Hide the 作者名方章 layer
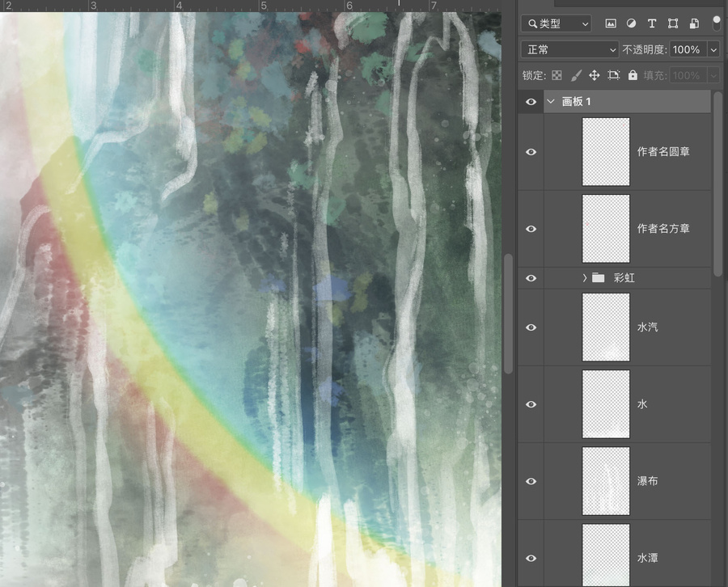Viewport: 728px width, 587px height. [x=531, y=229]
